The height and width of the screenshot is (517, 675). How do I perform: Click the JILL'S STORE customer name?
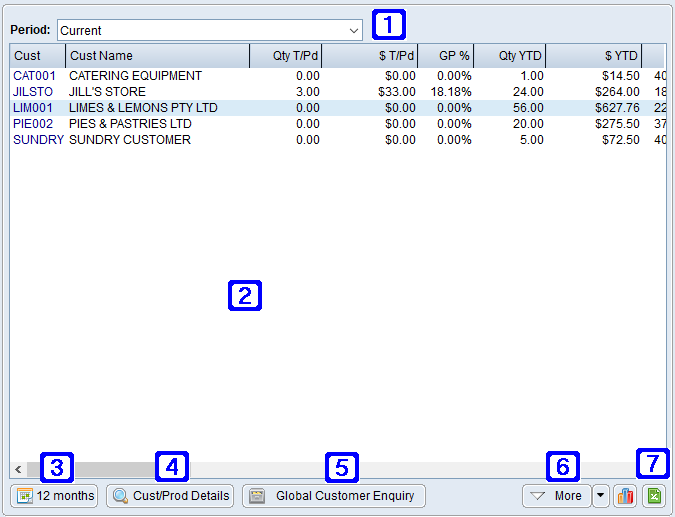[107, 92]
